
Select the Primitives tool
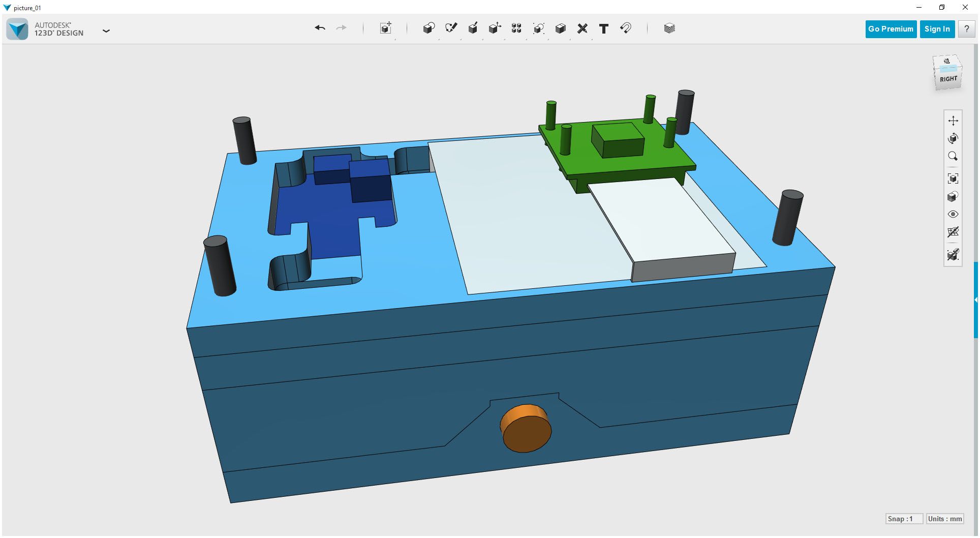coord(428,28)
